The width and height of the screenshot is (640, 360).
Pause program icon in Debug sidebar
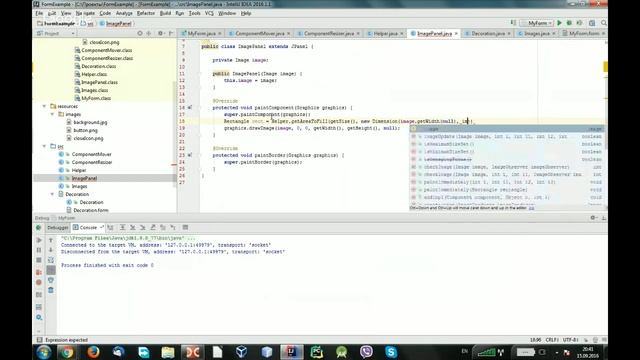point(39,250)
